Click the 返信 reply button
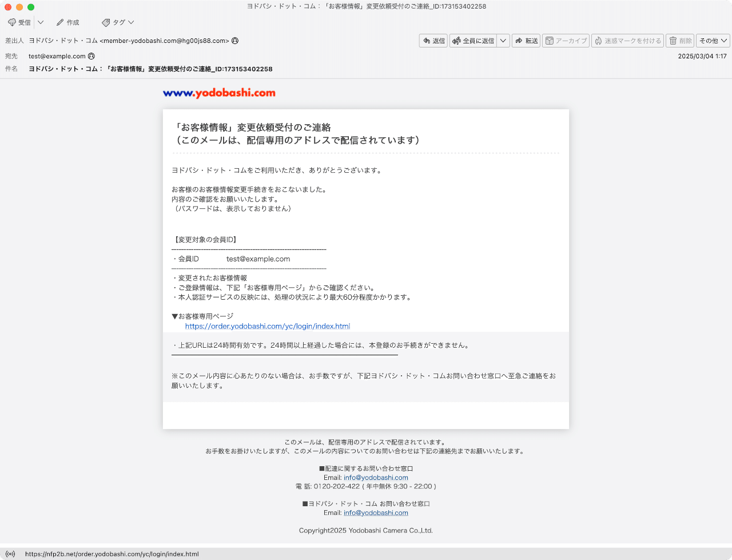 click(433, 41)
